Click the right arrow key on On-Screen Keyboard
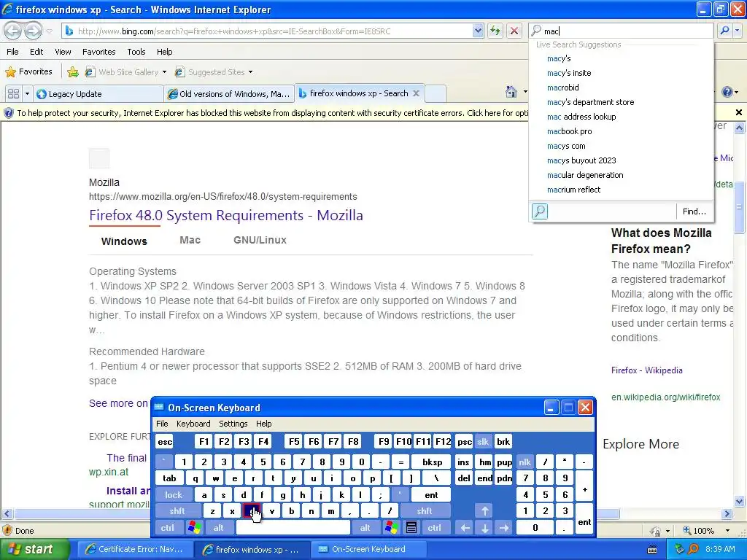The width and height of the screenshot is (747, 560). [504, 528]
